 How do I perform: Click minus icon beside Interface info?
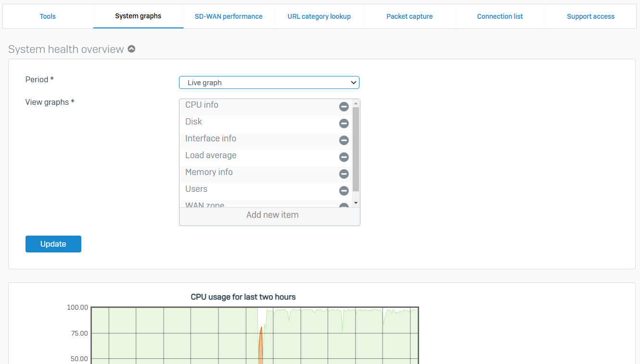click(344, 140)
